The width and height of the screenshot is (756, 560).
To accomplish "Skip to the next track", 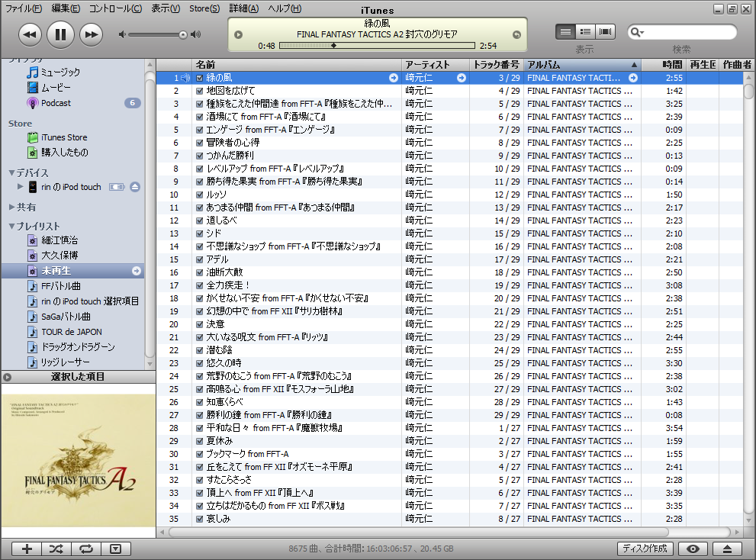I will [x=91, y=35].
